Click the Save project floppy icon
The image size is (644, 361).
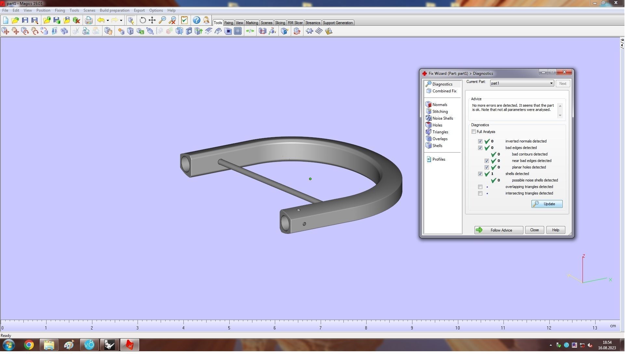(x=25, y=20)
